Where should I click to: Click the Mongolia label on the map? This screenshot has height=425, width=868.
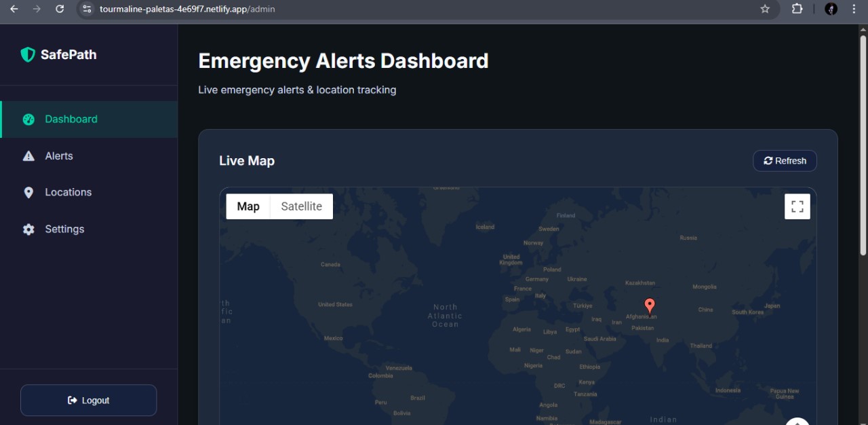click(x=705, y=287)
